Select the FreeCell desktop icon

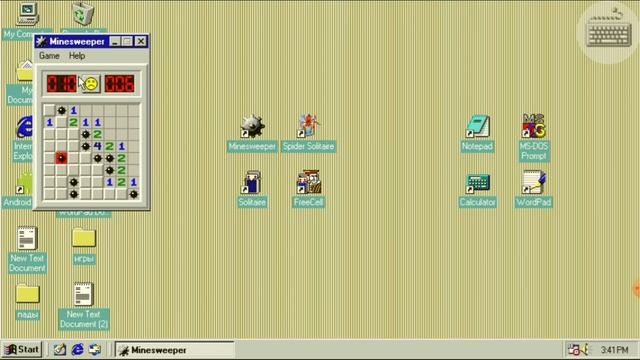(x=309, y=189)
